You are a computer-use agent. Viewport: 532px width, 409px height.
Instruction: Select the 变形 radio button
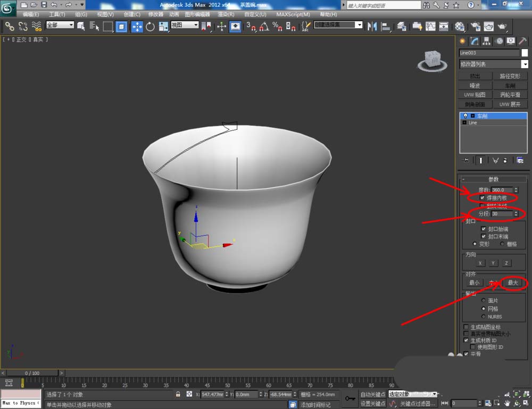(475, 244)
